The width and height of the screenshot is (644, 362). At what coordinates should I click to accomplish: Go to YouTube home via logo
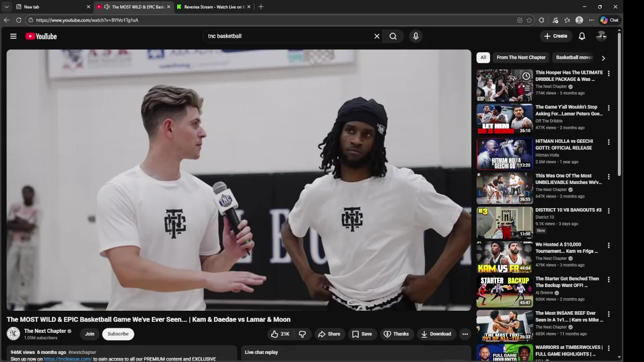point(41,36)
